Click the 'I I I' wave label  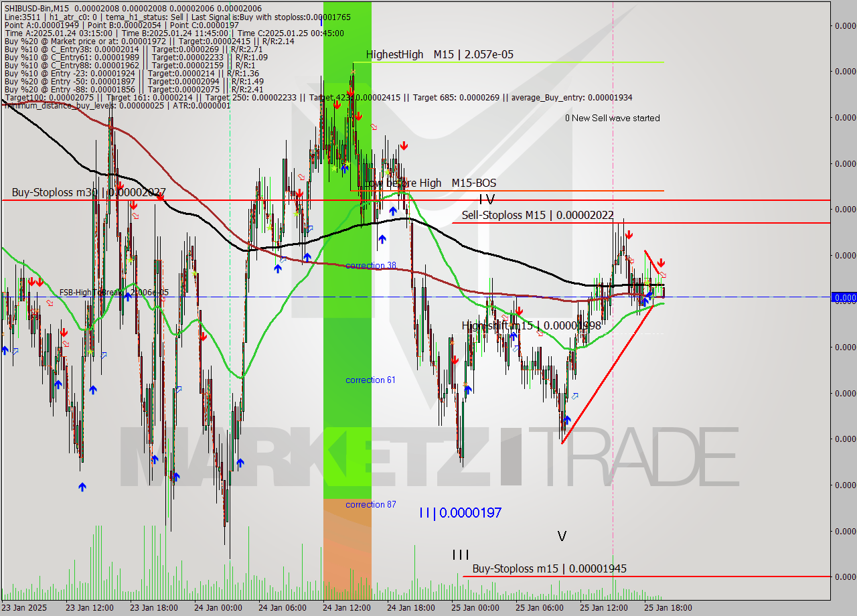(460, 554)
